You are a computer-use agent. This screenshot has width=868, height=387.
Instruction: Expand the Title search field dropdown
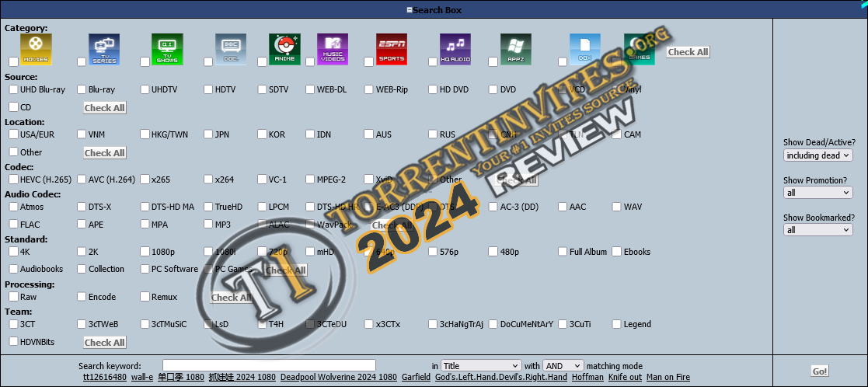(480, 365)
